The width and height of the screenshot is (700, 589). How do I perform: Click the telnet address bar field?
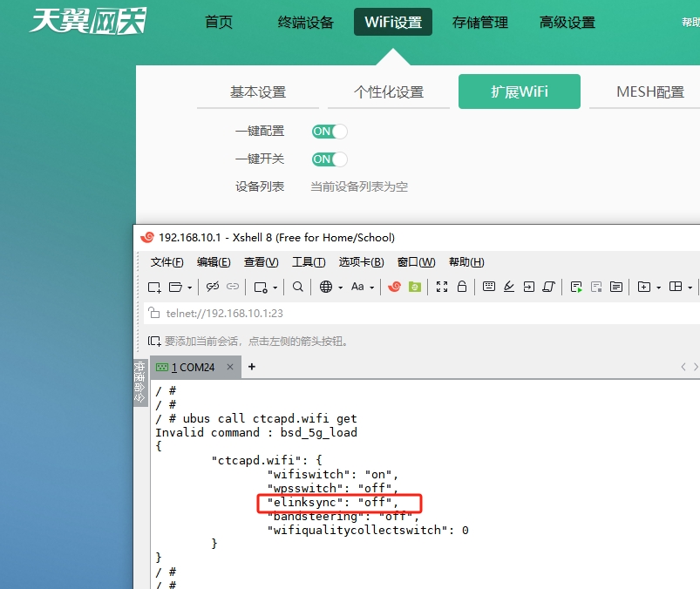422,314
